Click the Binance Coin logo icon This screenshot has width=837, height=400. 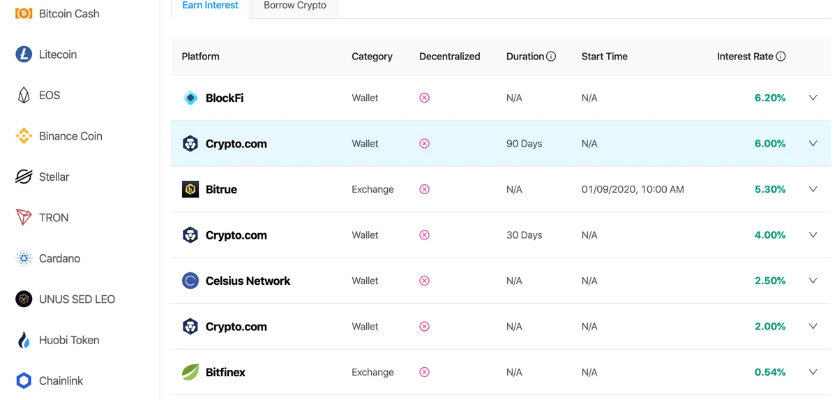(23, 136)
